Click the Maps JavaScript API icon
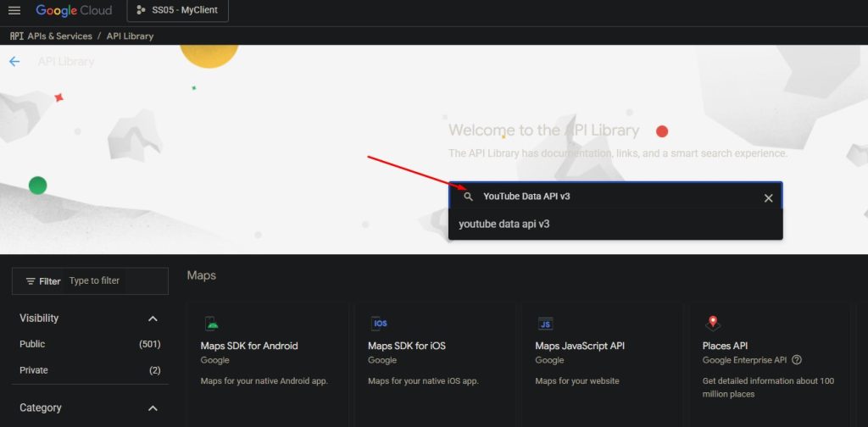The height and width of the screenshot is (427, 868). 546,324
